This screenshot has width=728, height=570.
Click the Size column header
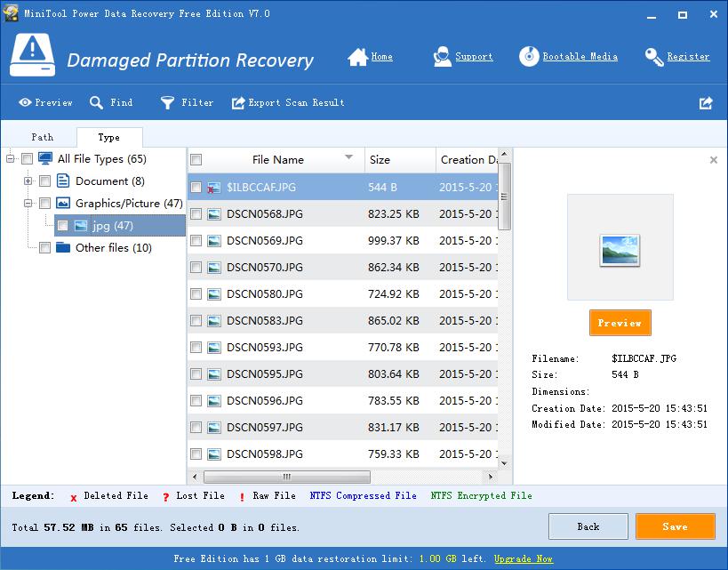[x=400, y=160]
